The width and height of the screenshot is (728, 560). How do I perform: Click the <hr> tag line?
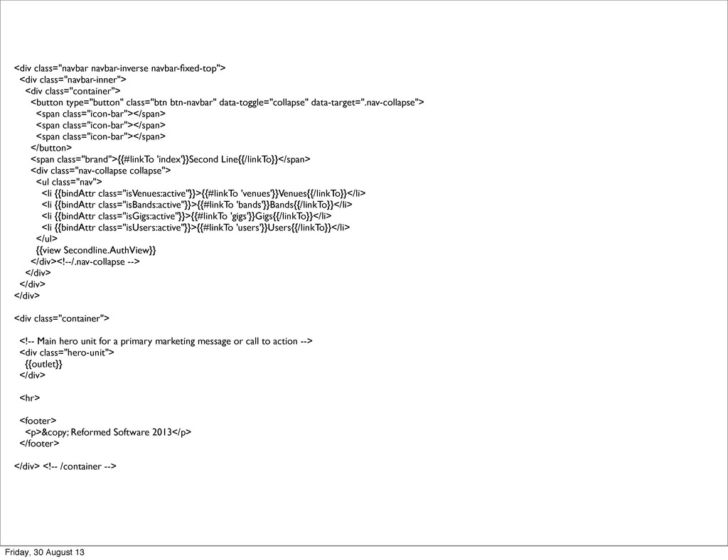click(x=30, y=398)
